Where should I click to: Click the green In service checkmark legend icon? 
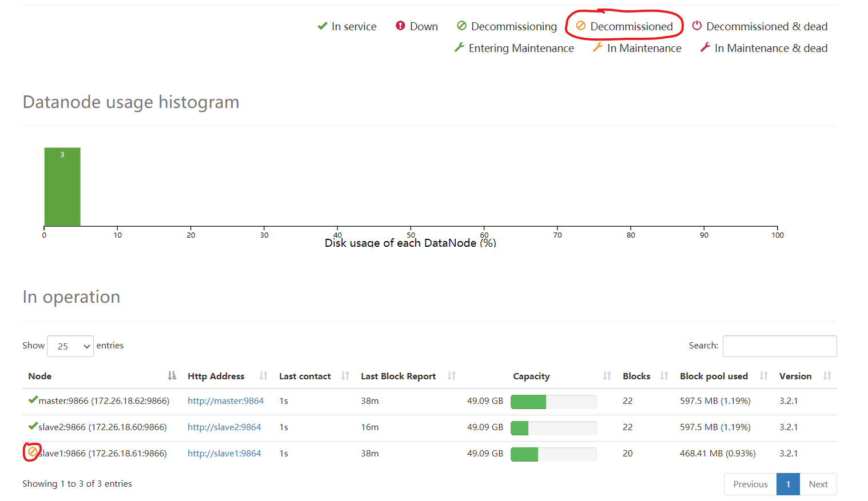point(322,26)
